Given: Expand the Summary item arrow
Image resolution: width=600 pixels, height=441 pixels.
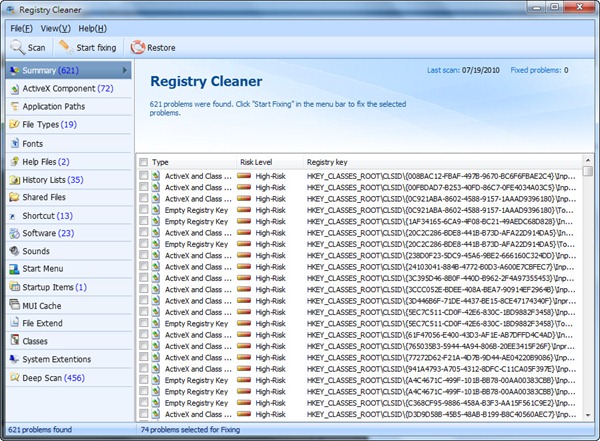Looking at the screenshot, I should (x=125, y=71).
